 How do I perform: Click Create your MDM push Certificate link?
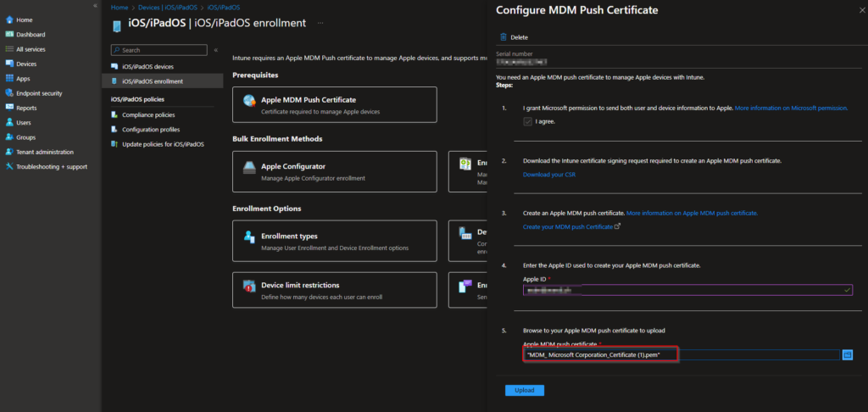568,226
